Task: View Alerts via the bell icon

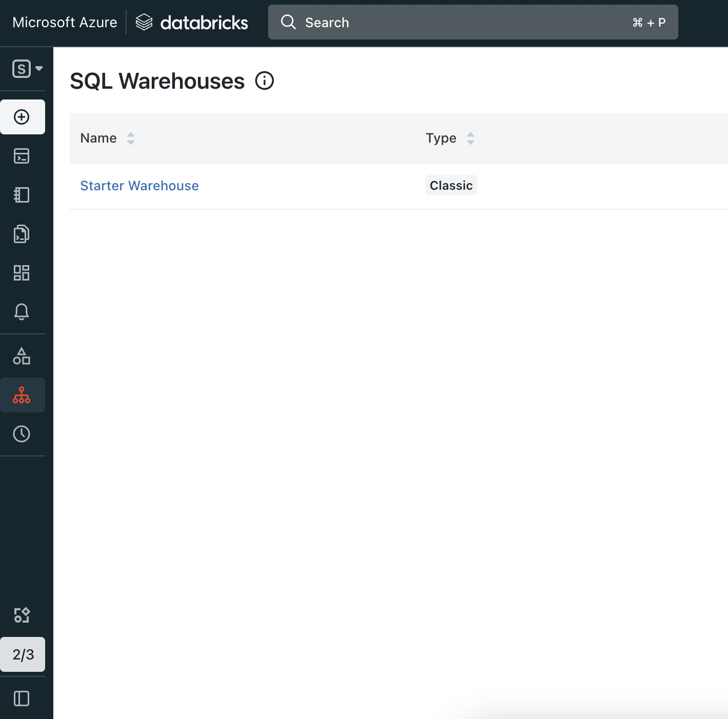Action: 23,311
